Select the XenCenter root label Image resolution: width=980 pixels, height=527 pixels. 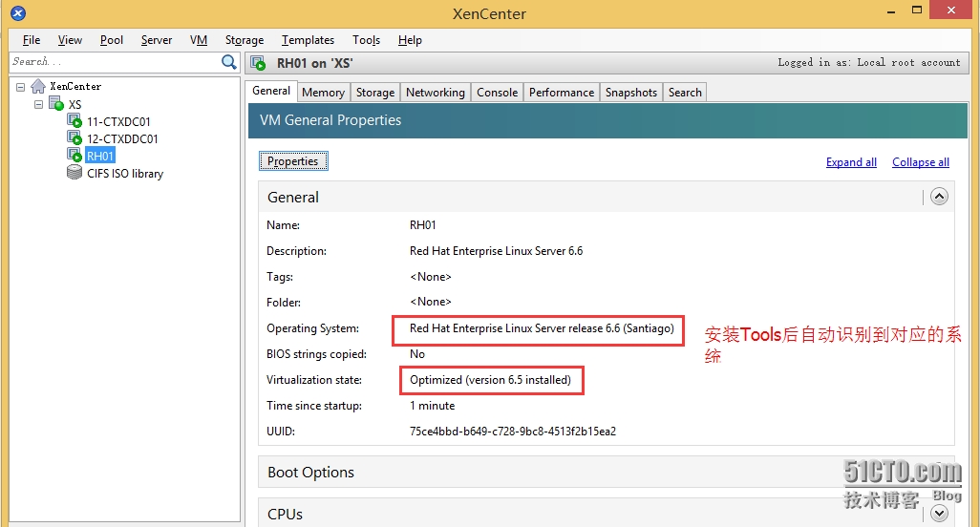coord(75,86)
